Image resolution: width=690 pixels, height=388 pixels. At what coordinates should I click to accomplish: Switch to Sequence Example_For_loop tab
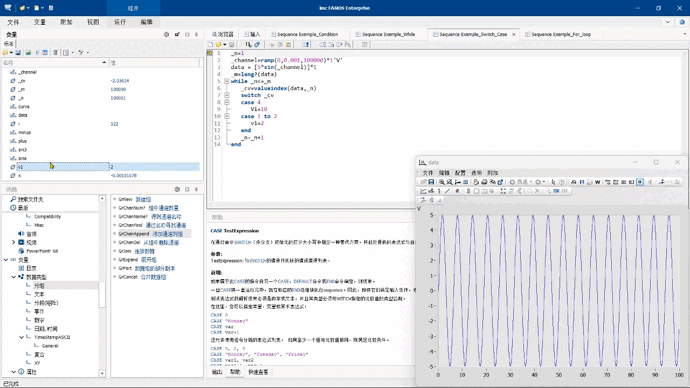561,34
